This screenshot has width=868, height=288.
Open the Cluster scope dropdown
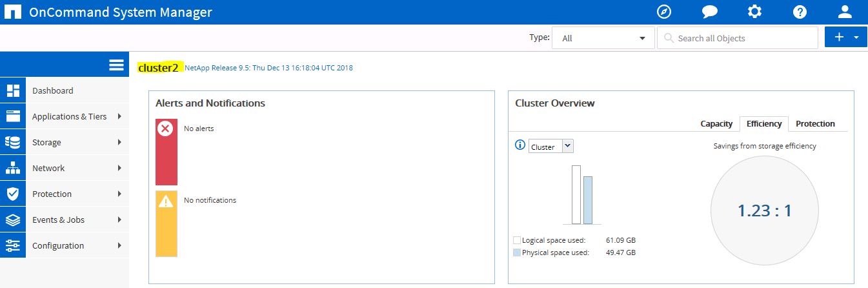tap(551, 147)
